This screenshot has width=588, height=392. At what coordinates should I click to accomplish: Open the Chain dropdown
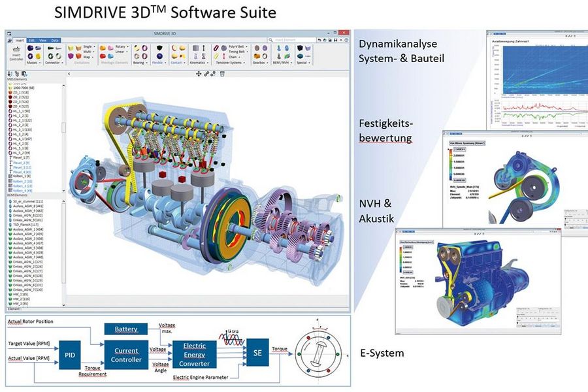[235, 57]
